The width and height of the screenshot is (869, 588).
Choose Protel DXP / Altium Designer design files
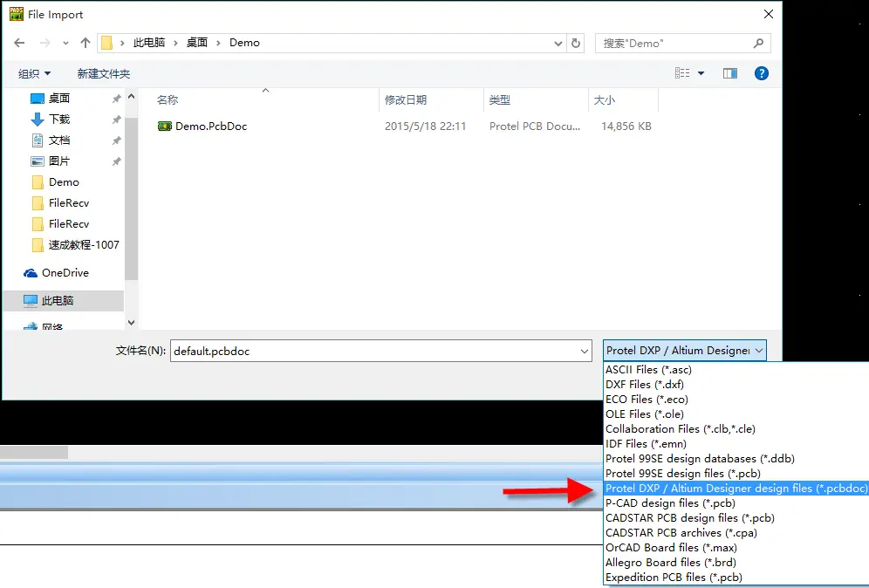[736, 489]
